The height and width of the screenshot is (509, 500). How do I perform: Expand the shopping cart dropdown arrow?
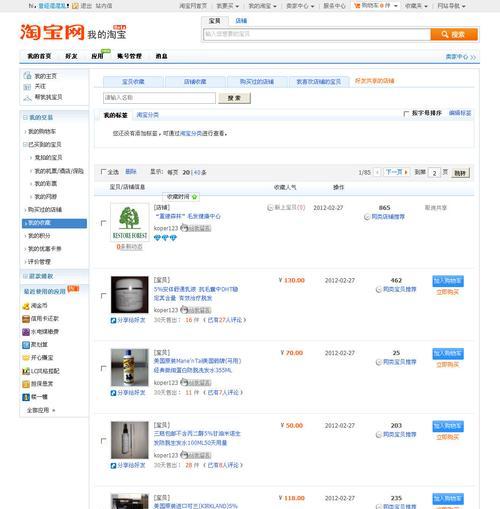tap(396, 6)
